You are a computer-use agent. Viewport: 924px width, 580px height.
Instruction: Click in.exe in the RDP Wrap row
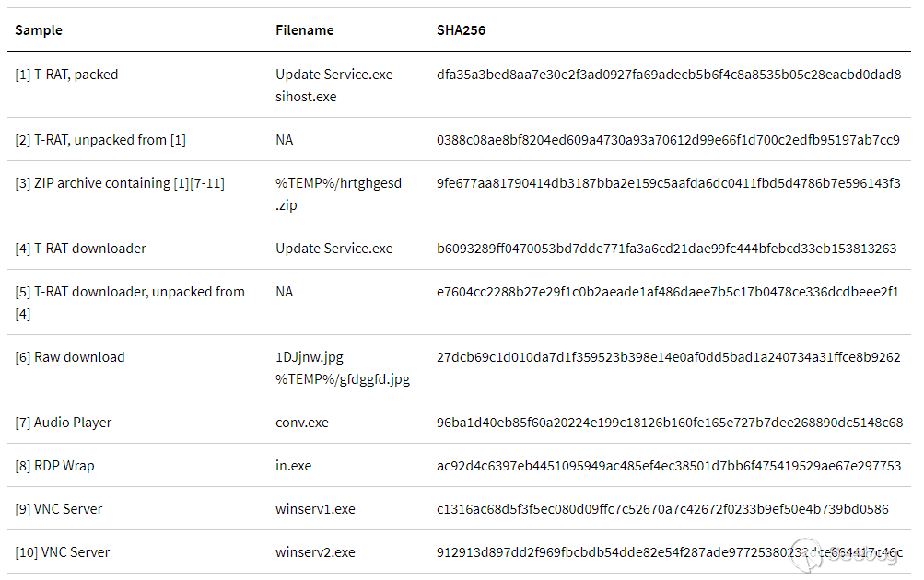pyautogui.click(x=293, y=466)
